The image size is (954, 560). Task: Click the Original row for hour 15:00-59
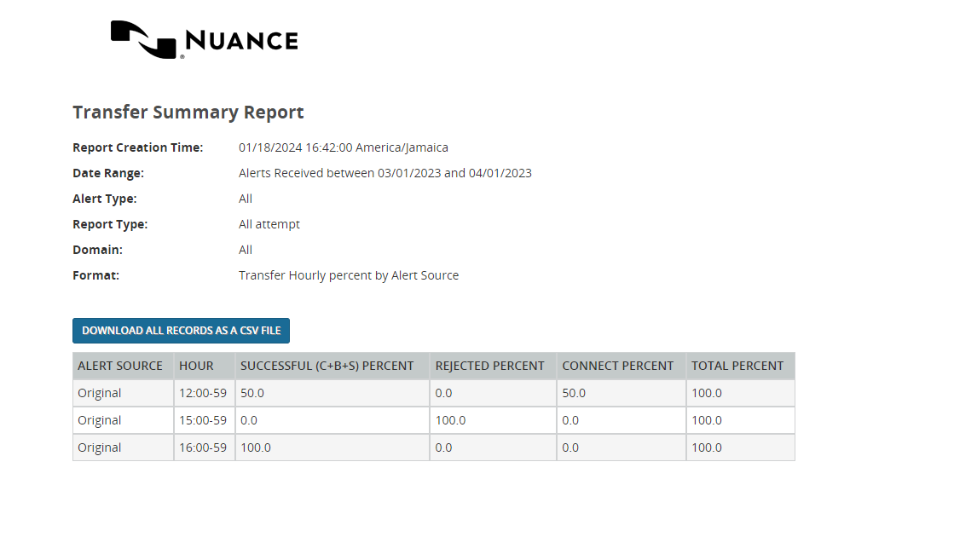pos(98,419)
